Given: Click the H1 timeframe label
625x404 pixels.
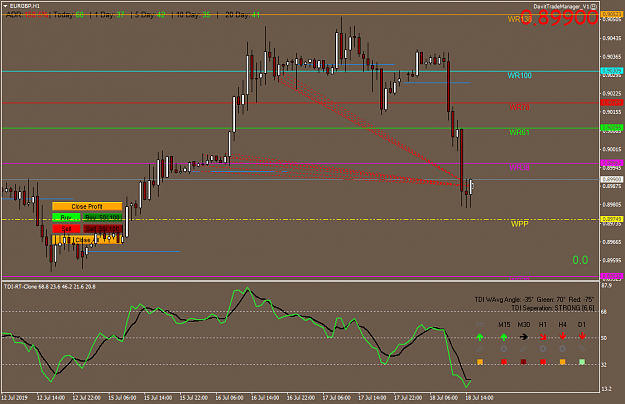Looking at the screenshot, I should point(543,325).
